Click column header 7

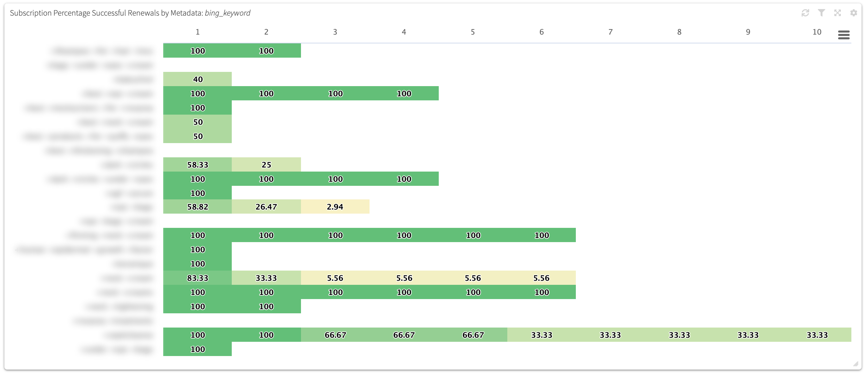(x=610, y=32)
